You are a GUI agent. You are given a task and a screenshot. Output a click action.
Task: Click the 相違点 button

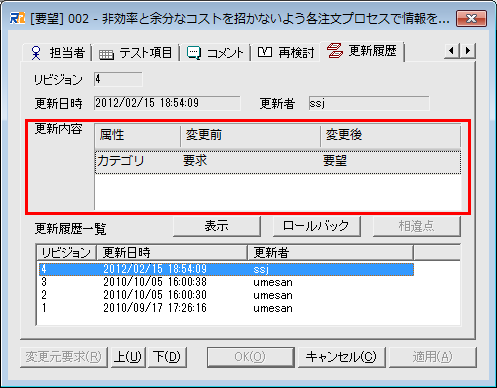coord(416,226)
